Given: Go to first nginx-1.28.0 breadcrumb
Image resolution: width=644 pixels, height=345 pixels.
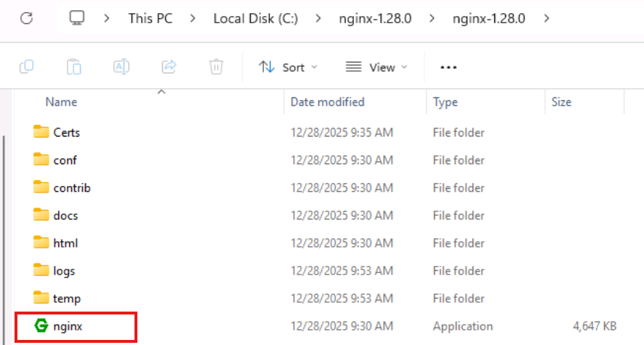Looking at the screenshot, I should pyautogui.click(x=375, y=18).
